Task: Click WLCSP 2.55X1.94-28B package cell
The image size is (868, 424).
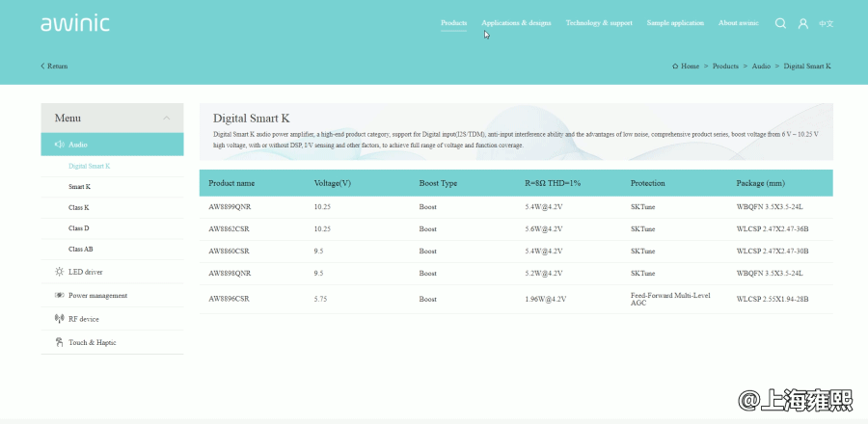Action: pyautogui.click(x=773, y=299)
